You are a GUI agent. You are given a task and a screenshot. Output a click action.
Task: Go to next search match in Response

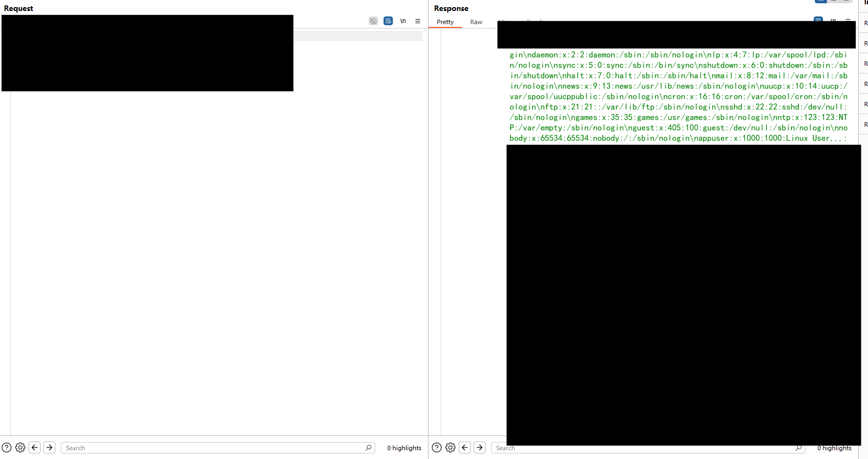click(x=480, y=447)
